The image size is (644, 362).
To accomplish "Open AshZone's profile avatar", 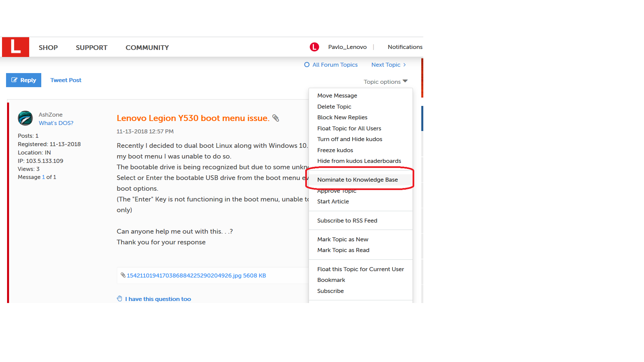I will pyautogui.click(x=25, y=118).
